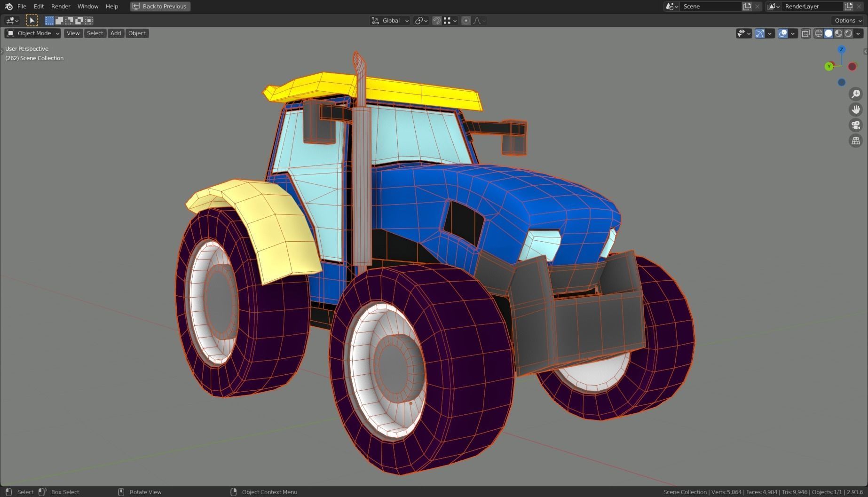Click the 'Tris:9,946' statistic in status bar
Viewport: 868px width, 497px height.
[x=795, y=492]
